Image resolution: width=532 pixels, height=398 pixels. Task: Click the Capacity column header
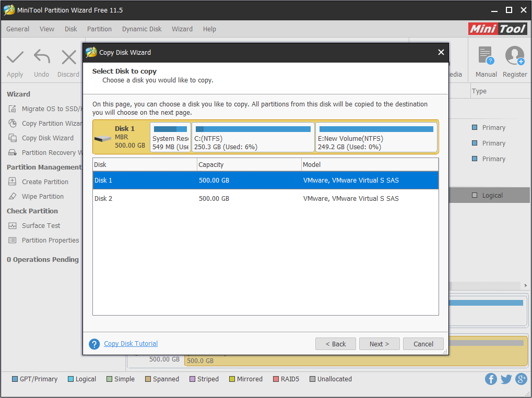(x=250, y=164)
